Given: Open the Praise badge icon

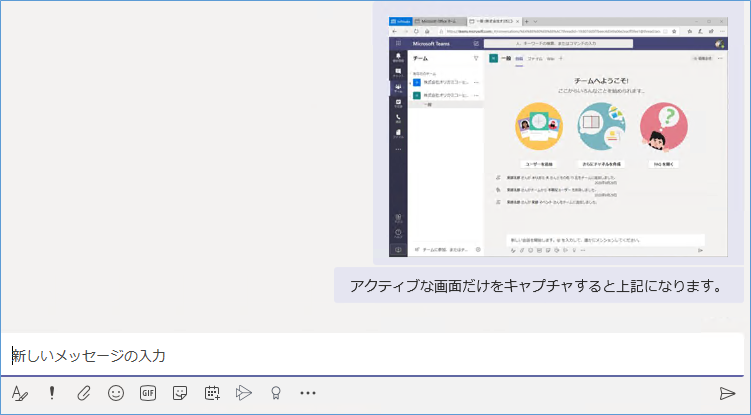Looking at the screenshot, I should [x=275, y=393].
